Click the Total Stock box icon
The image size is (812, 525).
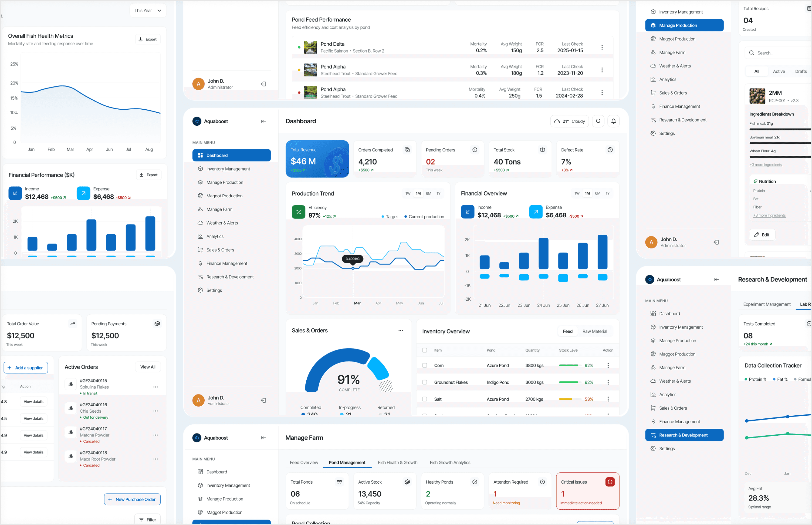[542, 150]
